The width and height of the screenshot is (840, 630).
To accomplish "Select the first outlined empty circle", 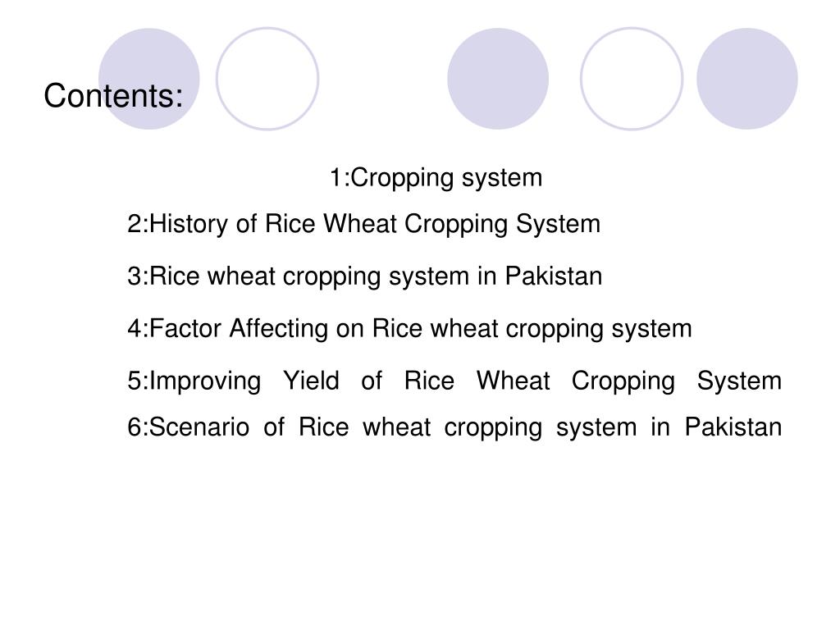I will coord(267,79).
